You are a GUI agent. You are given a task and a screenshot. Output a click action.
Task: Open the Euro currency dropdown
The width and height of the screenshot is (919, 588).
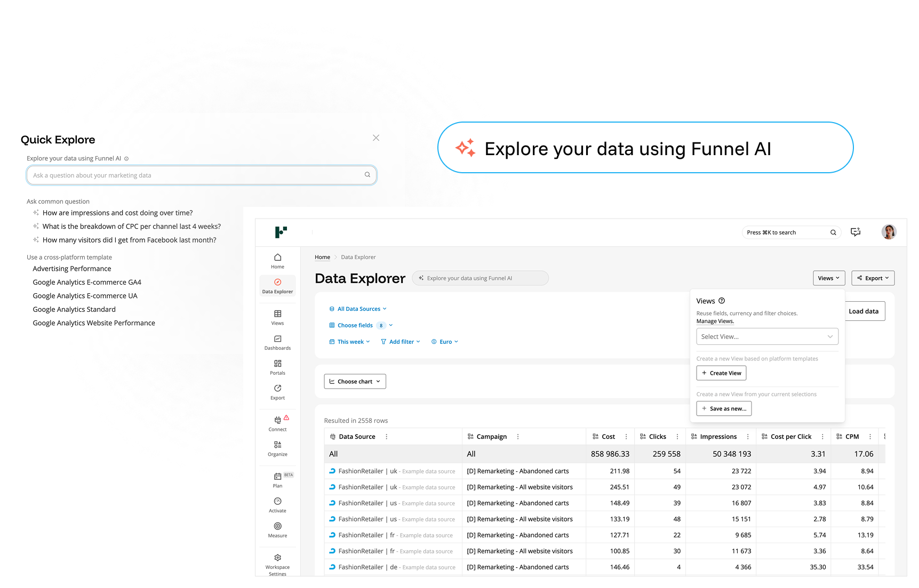coord(445,342)
